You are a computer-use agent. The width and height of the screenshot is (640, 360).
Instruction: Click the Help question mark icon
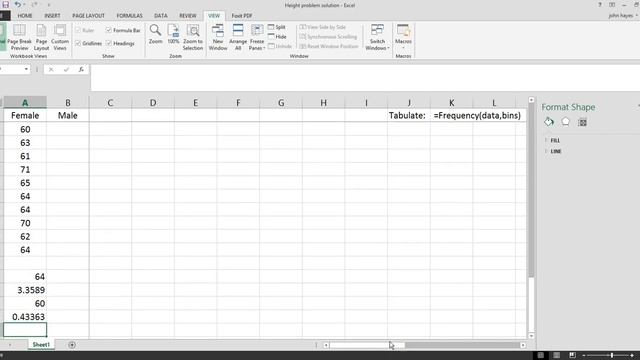(x=600, y=5)
